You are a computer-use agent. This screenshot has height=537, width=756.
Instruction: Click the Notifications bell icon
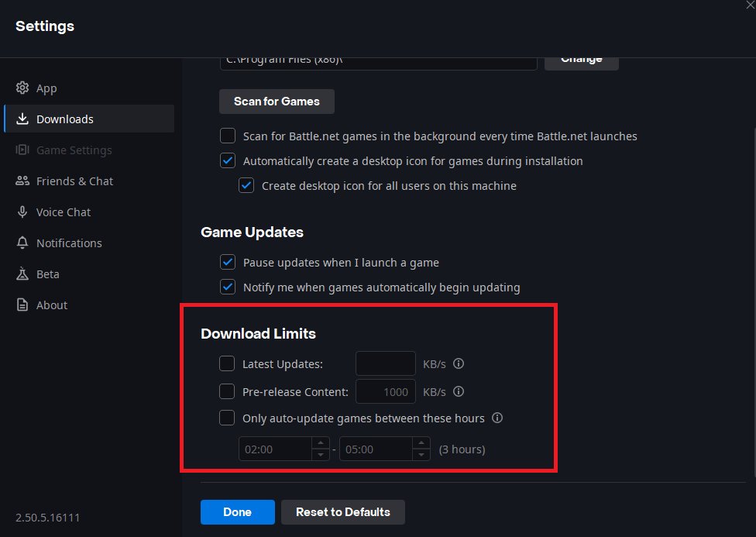pyautogui.click(x=22, y=243)
